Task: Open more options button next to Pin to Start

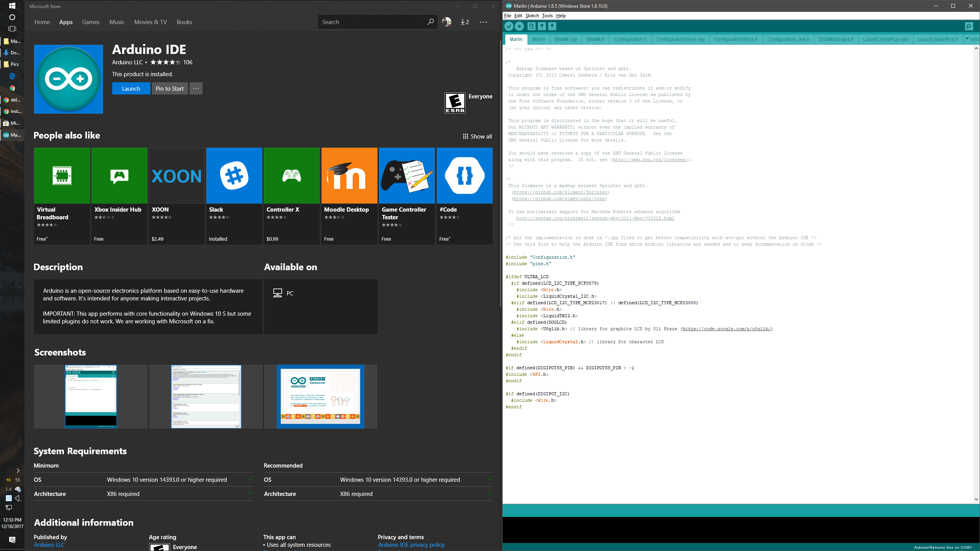Action: 196,88
